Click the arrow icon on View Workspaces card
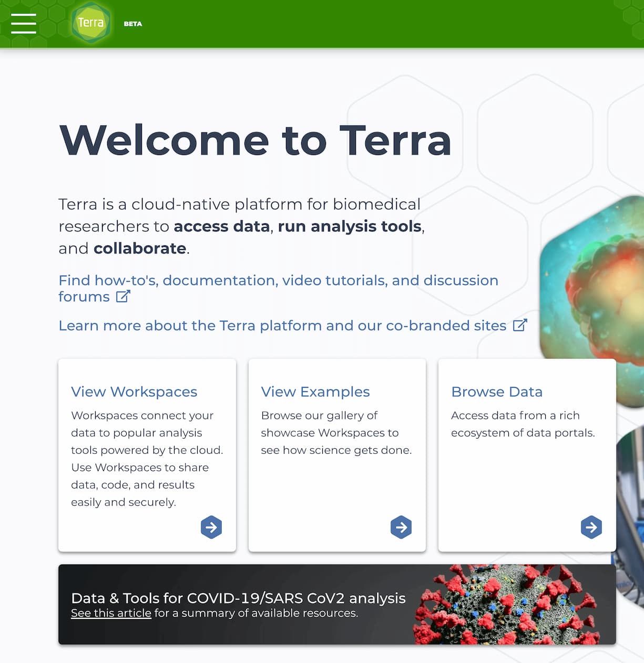The image size is (644, 663). 211,527
